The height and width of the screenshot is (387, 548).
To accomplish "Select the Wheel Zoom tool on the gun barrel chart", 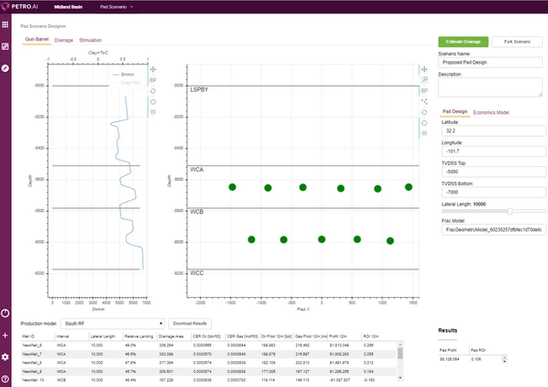I will [x=424, y=91].
